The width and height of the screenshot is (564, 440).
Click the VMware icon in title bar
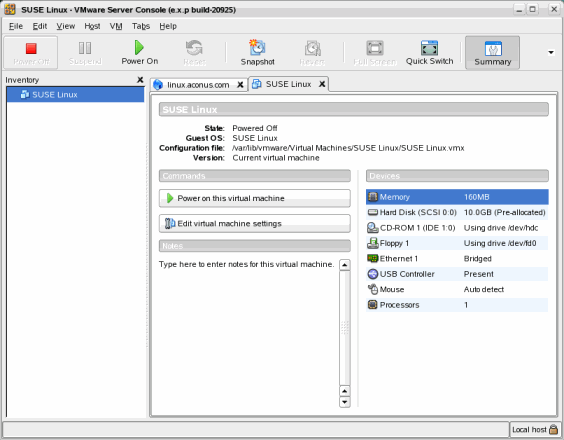tap(10, 9)
